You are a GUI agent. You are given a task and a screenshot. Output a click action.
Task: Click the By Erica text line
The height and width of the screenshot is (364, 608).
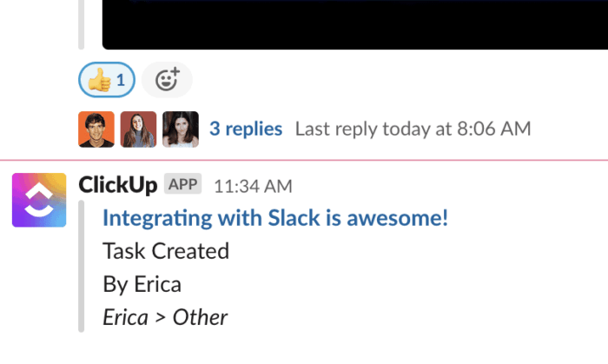pos(142,284)
